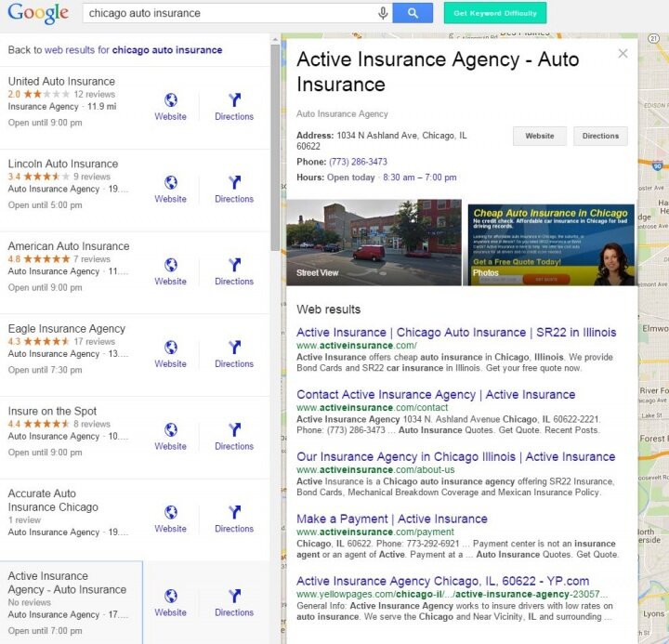
Task: Get Directions for Accurate Auto Insurance Chicago
Action: [234, 519]
